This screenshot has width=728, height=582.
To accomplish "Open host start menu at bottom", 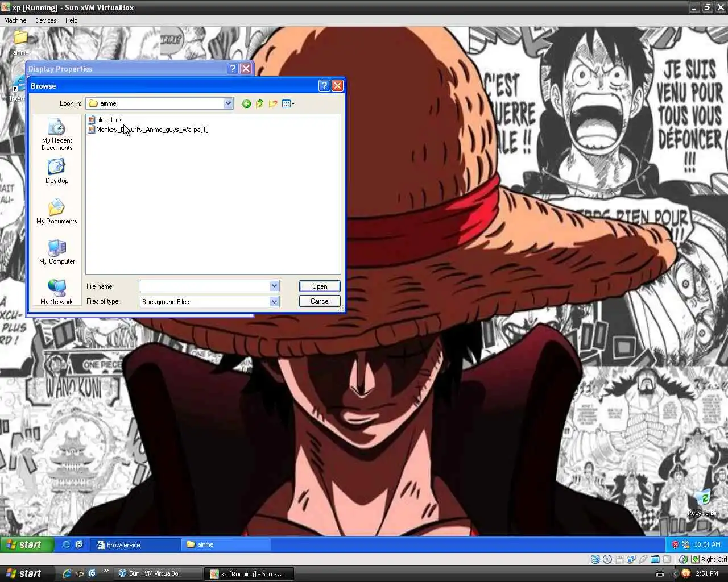I will (x=27, y=573).
